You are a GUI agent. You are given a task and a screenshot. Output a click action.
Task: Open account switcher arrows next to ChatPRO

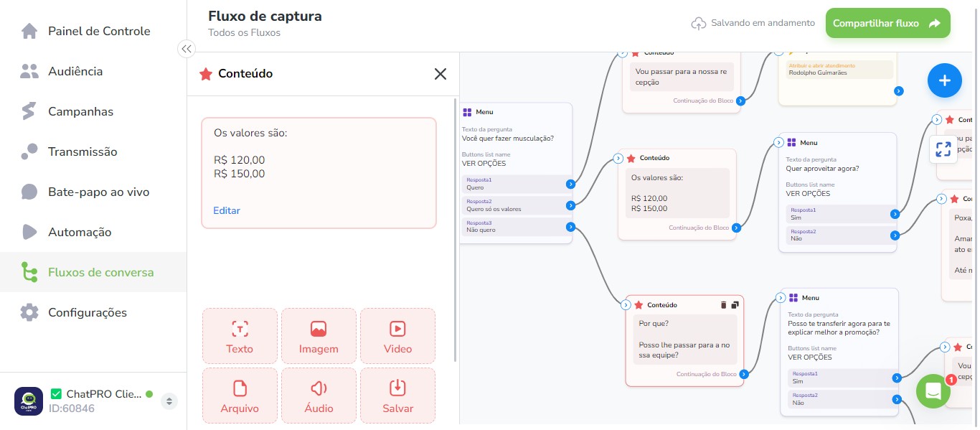tap(169, 401)
